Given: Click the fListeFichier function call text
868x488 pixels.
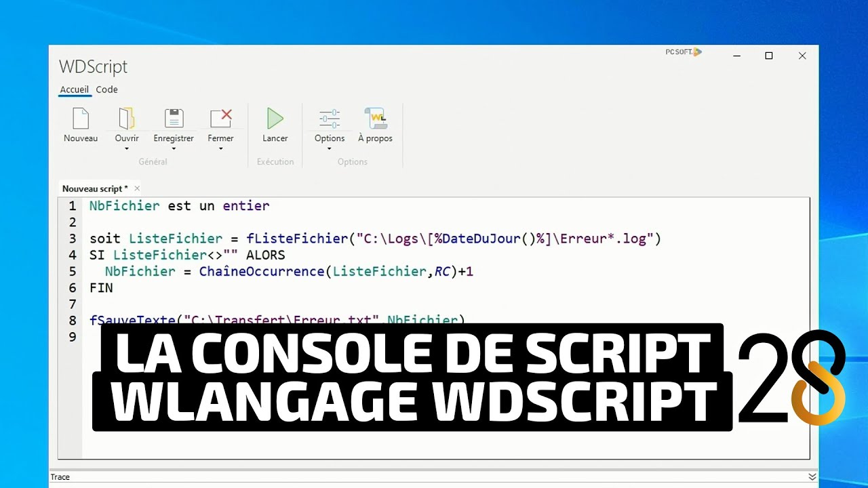Looking at the screenshot, I should (297, 239).
